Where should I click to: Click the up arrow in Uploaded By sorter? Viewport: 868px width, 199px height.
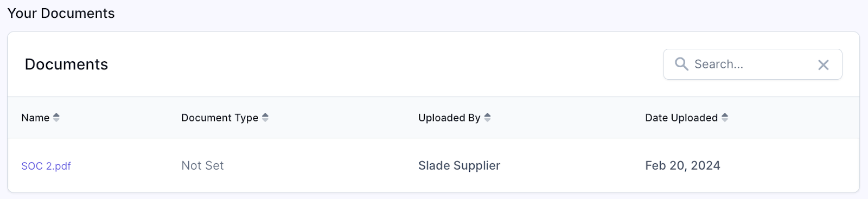(487, 115)
